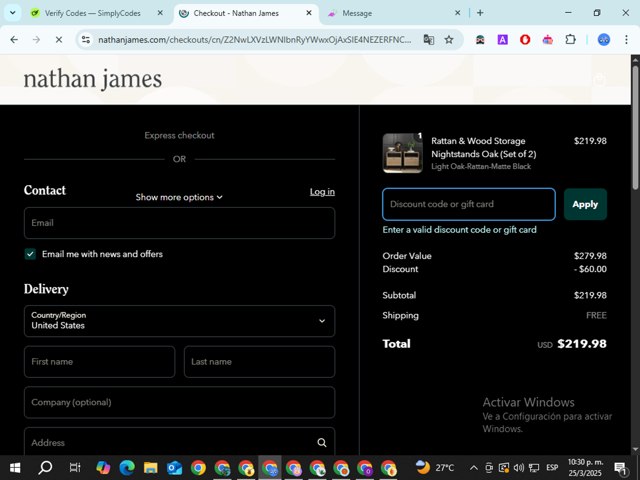
Task: Click the browser address bar URL
Action: click(x=255, y=40)
